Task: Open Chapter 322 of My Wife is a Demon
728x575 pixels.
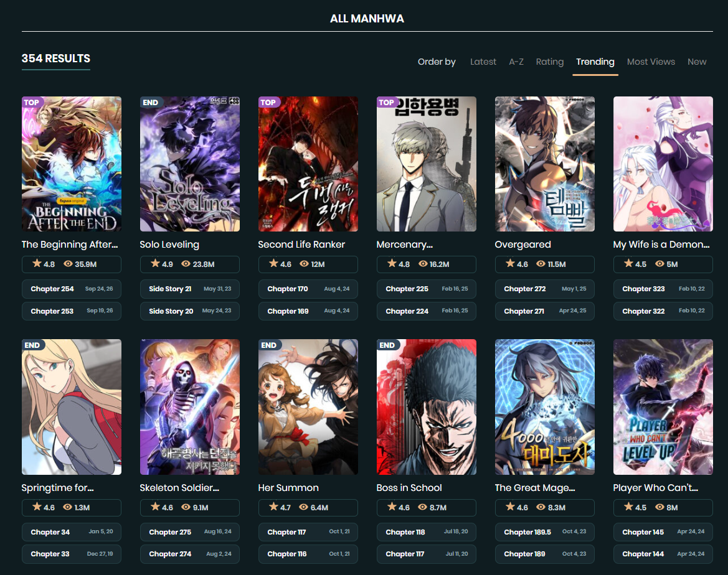Action: point(663,311)
